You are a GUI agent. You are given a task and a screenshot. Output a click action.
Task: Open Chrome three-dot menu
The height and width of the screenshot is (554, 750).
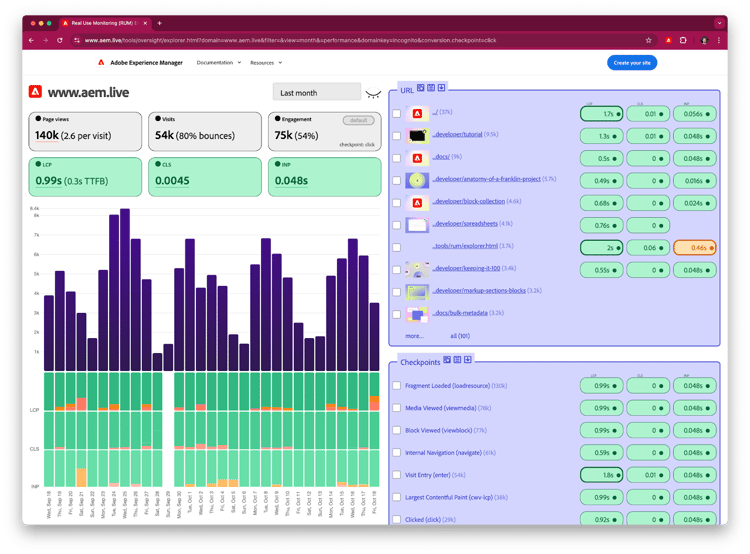(718, 41)
